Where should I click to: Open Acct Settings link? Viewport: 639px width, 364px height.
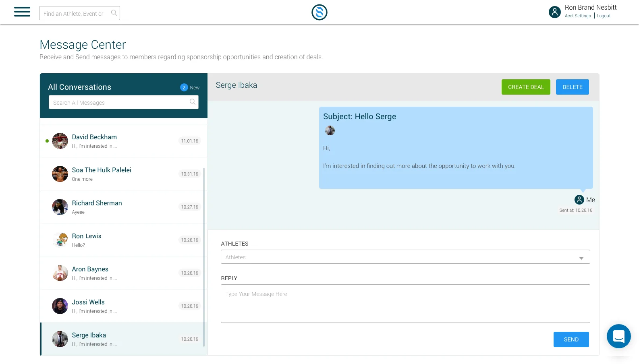(x=577, y=16)
